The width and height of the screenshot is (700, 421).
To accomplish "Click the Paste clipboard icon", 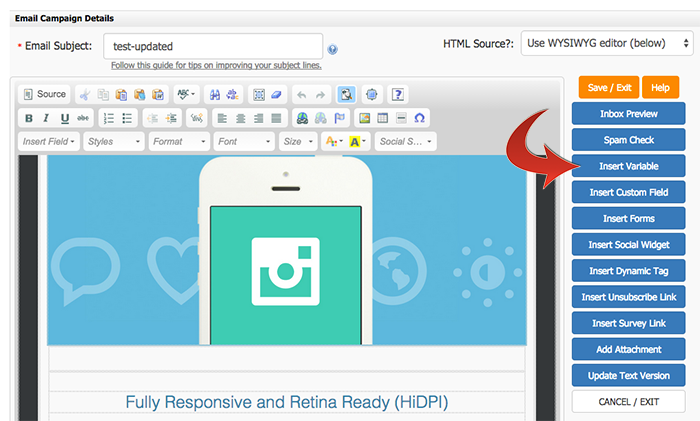I will (121, 95).
